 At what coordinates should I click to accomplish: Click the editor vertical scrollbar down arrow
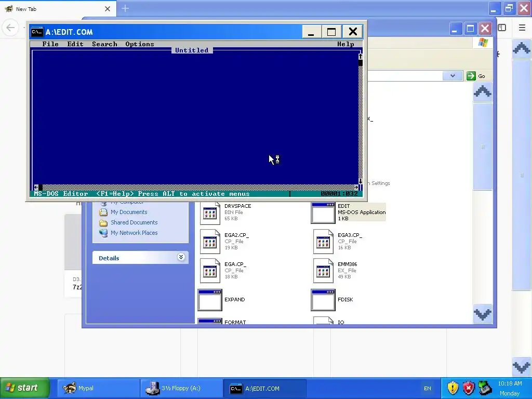(361, 181)
